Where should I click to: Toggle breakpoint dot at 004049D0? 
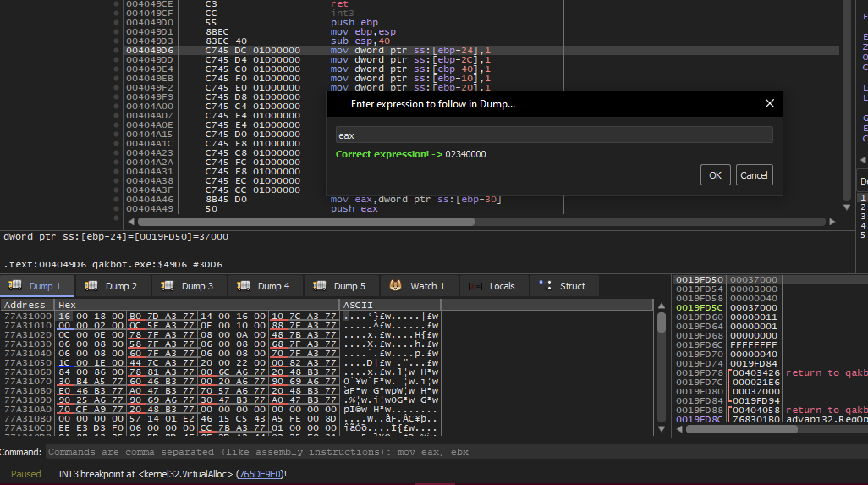(116, 22)
